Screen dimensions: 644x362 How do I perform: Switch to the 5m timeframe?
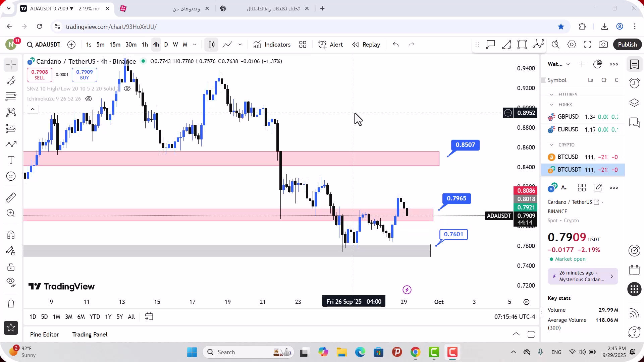click(100, 45)
